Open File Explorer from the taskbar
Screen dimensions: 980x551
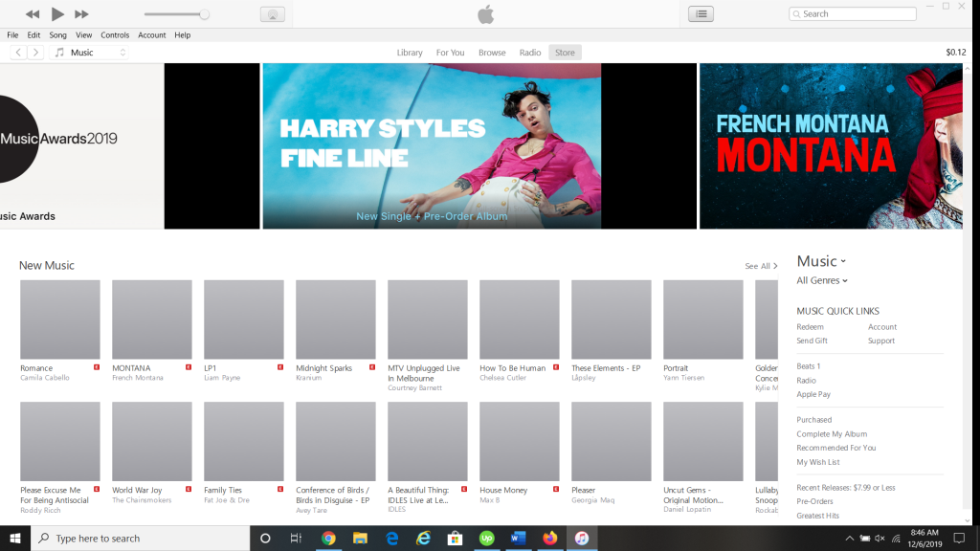[x=360, y=538]
